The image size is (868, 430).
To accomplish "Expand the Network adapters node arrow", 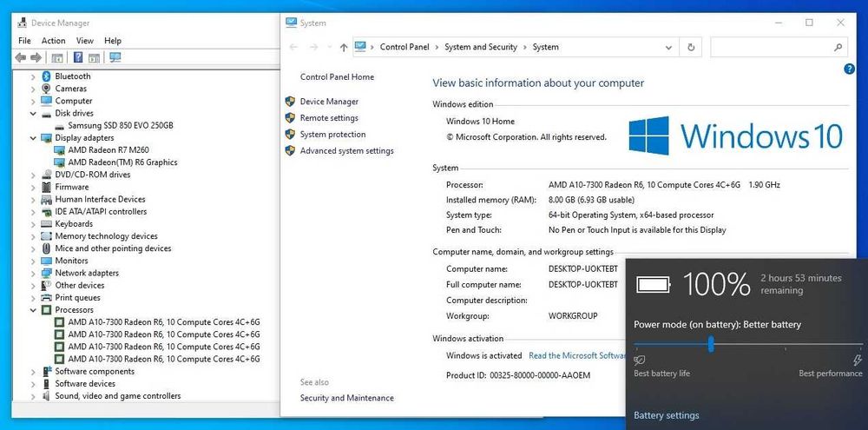I will 33,273.
